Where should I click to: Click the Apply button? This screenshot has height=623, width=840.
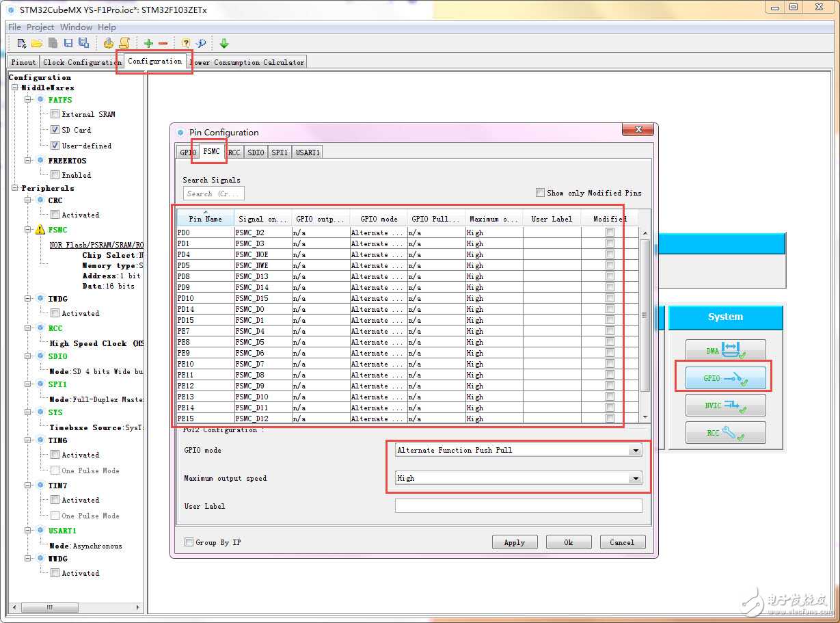click(514, 542)
